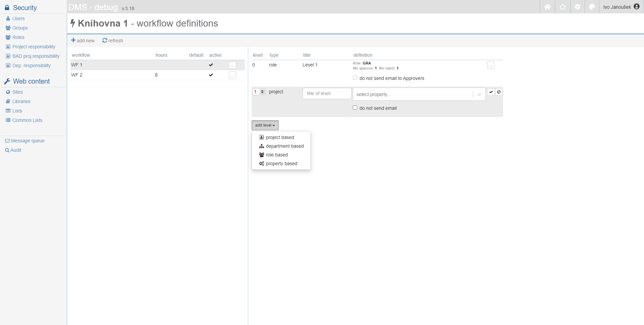Click the Web content wrench icon

pyautogui.click(x=7, y=81)
